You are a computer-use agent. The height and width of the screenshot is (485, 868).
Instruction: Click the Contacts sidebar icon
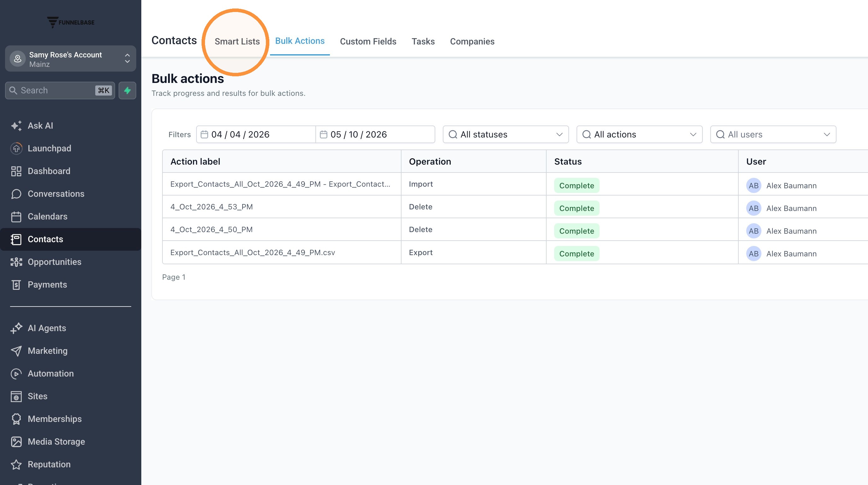click(16, 239)
